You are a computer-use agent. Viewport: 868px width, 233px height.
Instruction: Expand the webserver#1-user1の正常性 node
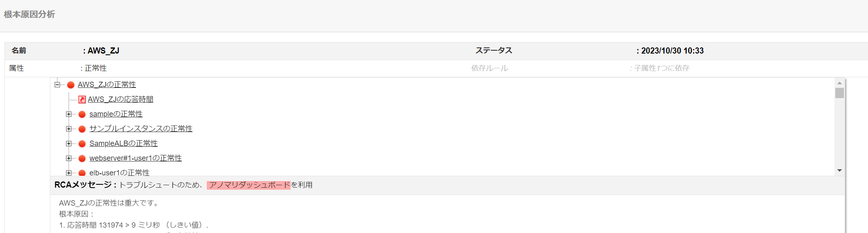[69, 158]
